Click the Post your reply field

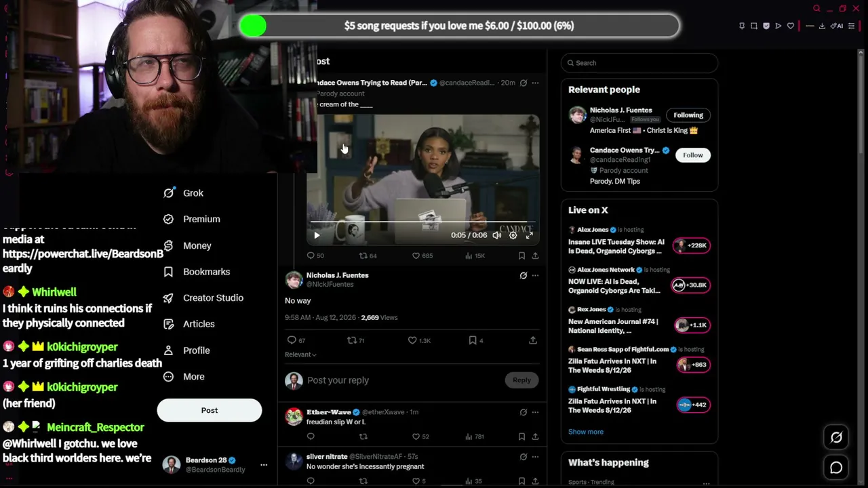pos(403,380)
